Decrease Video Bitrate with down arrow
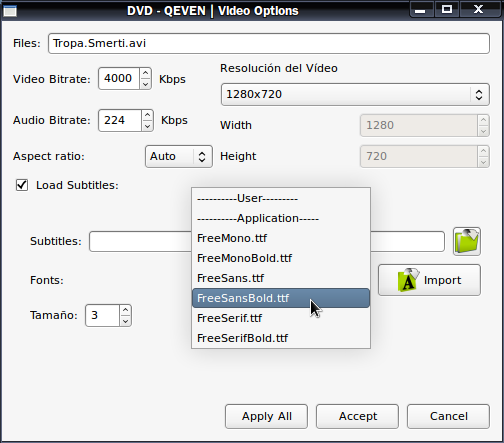Viewport: 504px width, 443px height. pyautogui.click(x=145, y=84)
